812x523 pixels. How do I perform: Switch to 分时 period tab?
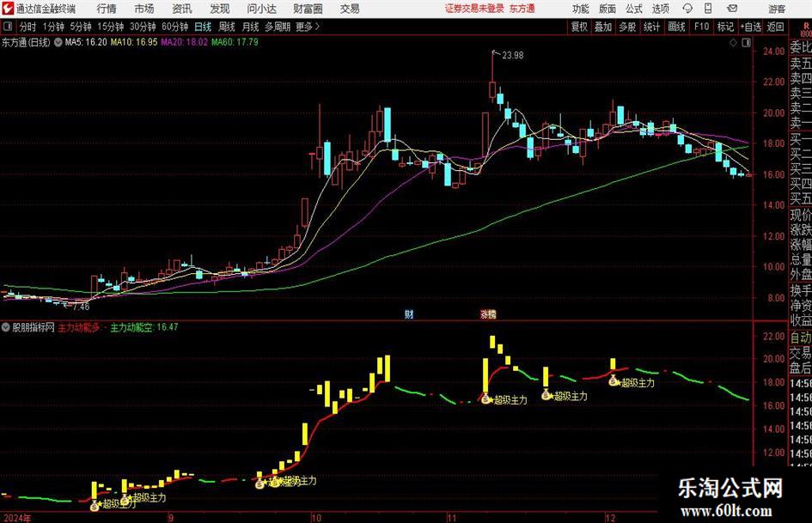click(28, 27)
